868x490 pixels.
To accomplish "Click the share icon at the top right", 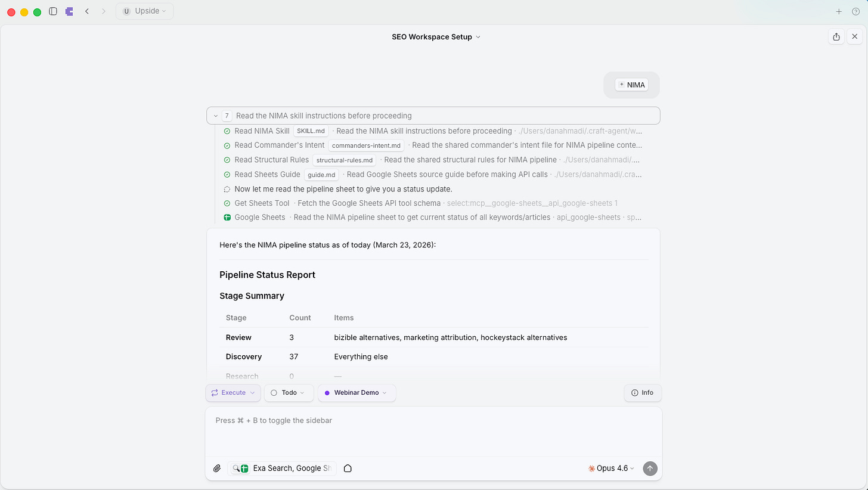I will pos(836,36).
